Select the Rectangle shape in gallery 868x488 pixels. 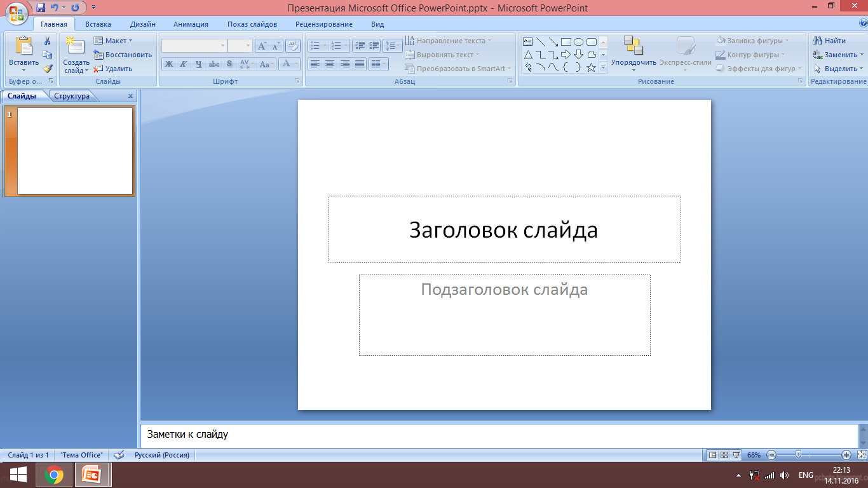pos(566,42)
